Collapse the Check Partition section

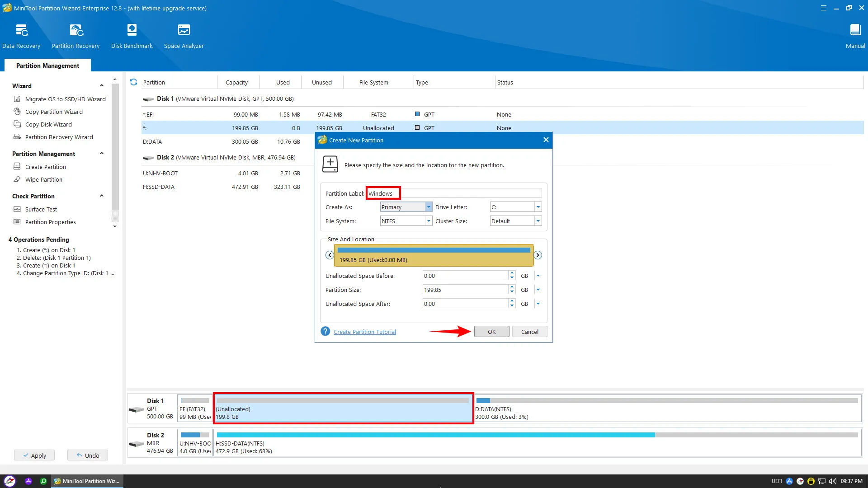click(x=102, y=196)
